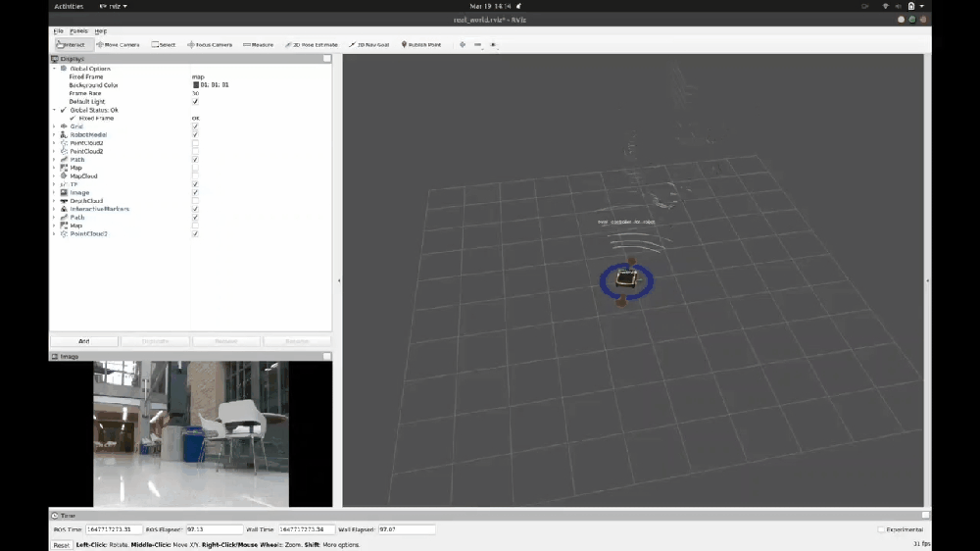Viewport: 980px width, 551px height.
Task: Activate the Move Camera tool
Action: 118,44
